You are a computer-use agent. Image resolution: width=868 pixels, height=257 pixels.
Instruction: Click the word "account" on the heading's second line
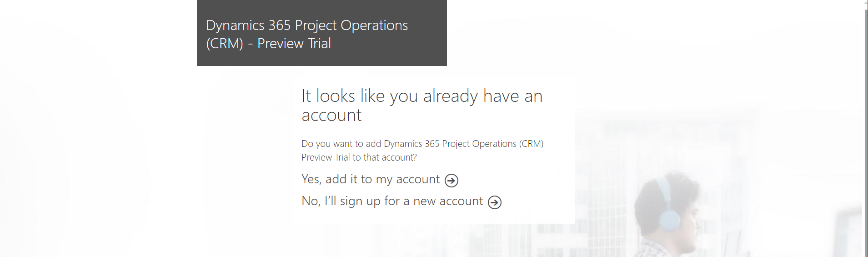point(331,116)
